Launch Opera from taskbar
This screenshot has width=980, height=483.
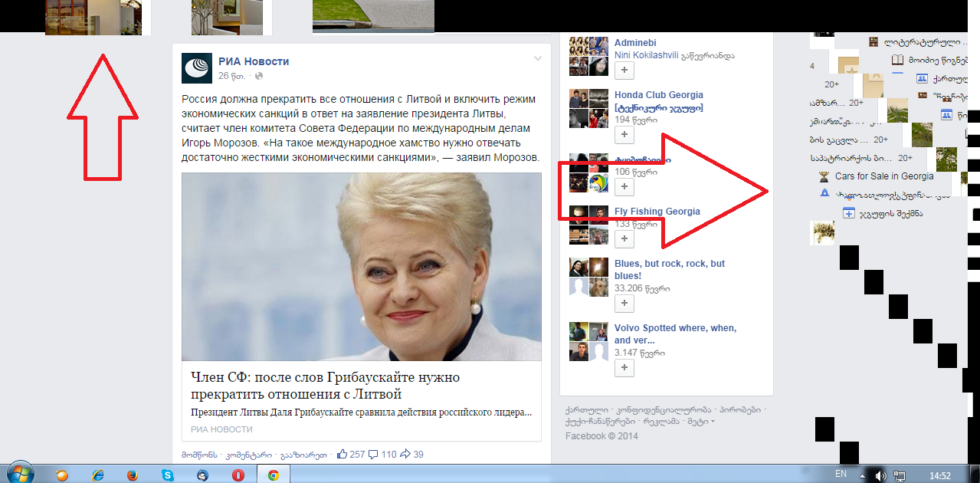coord(238,475)
